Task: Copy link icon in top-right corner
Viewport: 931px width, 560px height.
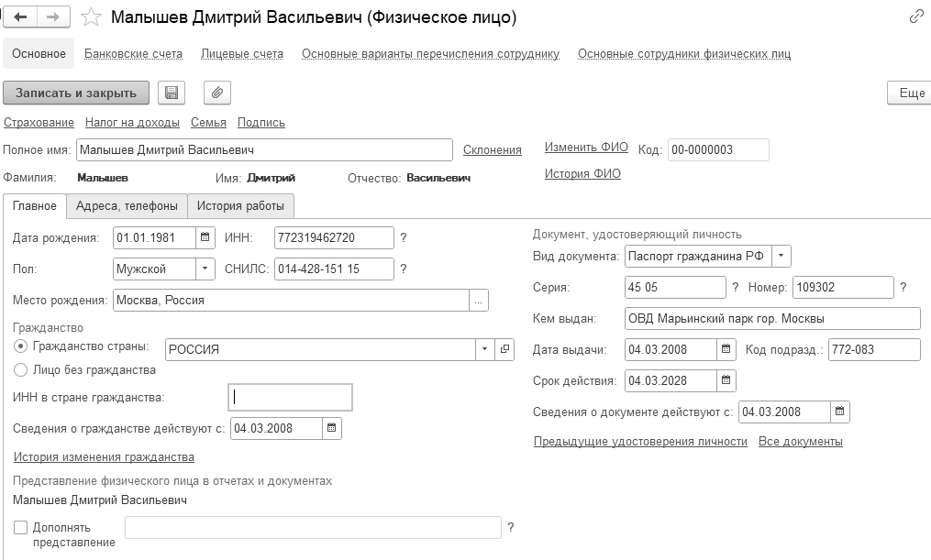Action: pos(916,16)
